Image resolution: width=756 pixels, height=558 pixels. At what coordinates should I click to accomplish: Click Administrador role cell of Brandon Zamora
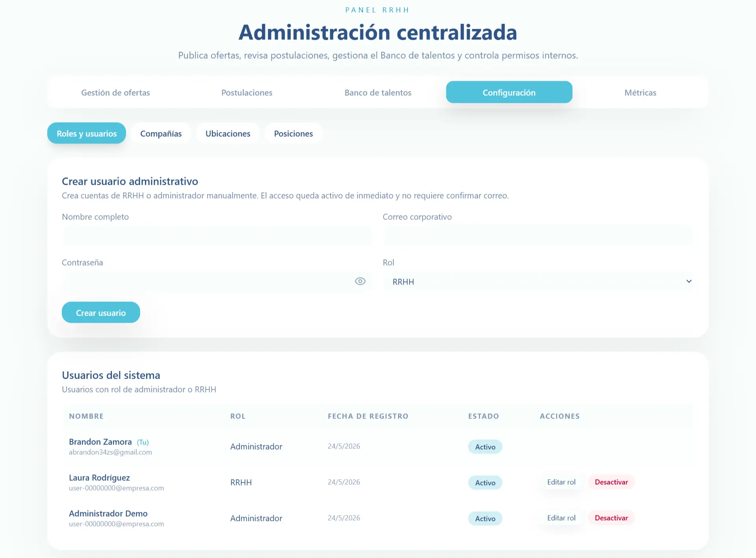[x=256, y=446]
